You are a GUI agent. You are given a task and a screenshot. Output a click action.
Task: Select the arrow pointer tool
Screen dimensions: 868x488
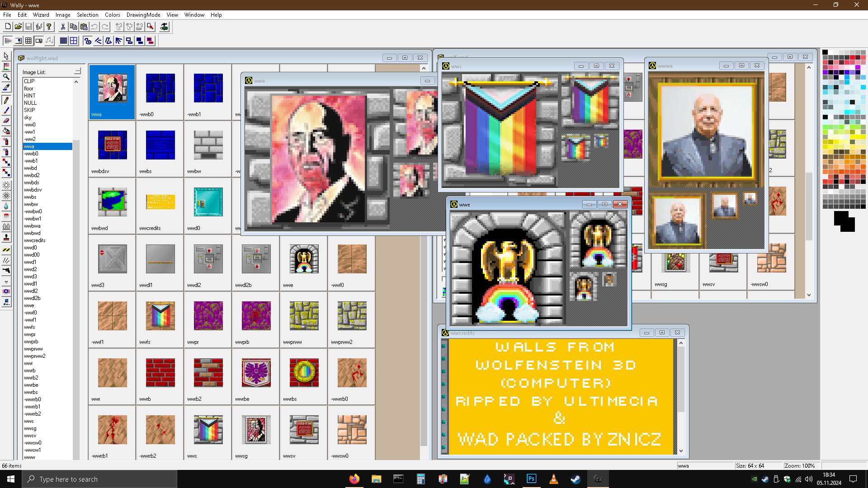6,56
